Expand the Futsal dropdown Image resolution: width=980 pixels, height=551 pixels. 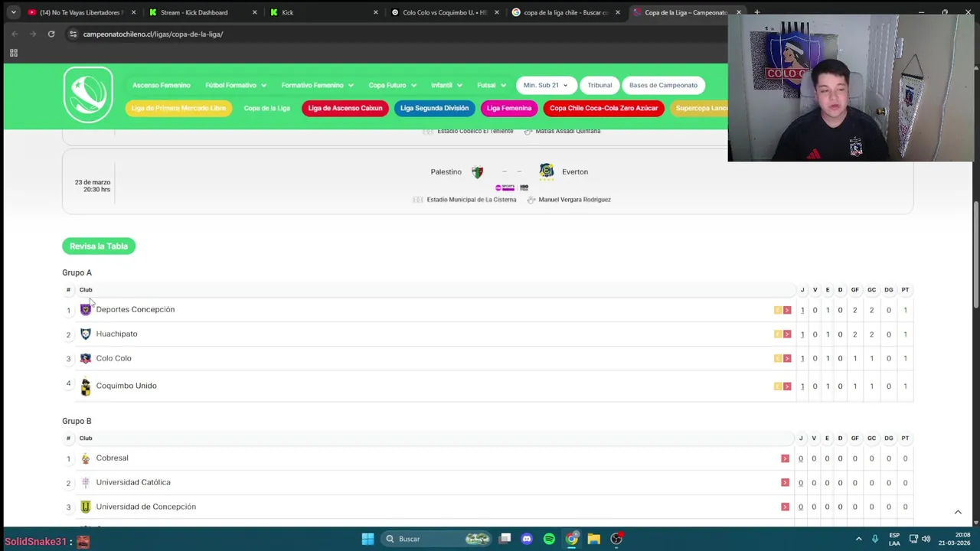pos(492,86)
